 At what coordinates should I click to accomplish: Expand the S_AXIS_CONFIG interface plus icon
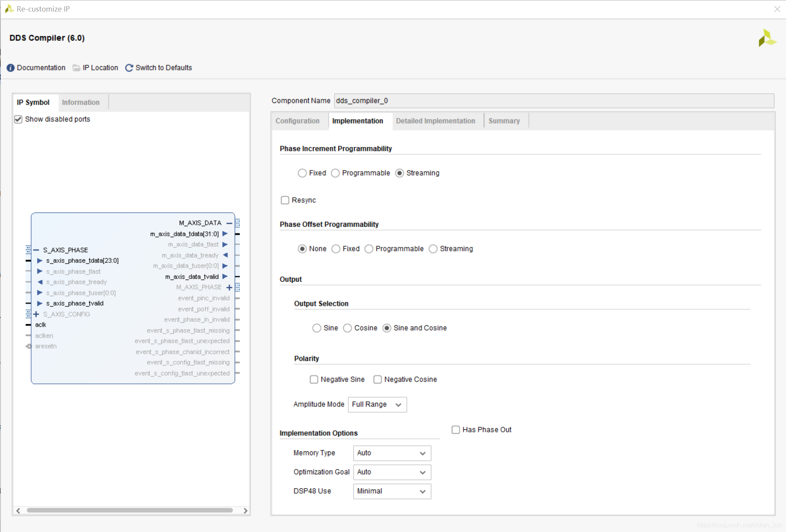[36, 314]
